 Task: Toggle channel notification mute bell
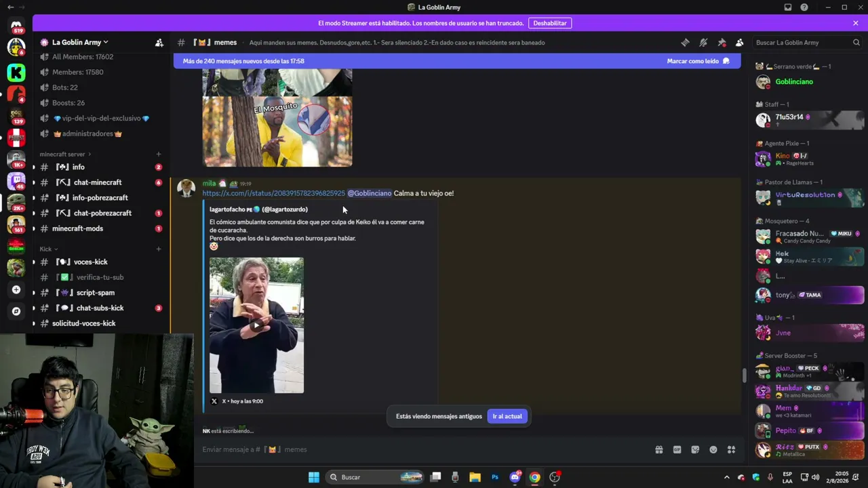pyautogui.click(x=703, y=43)
